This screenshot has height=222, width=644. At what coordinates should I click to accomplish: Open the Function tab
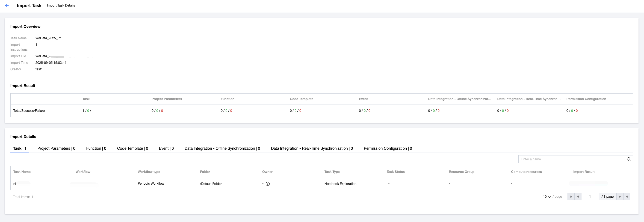[96, 148]
